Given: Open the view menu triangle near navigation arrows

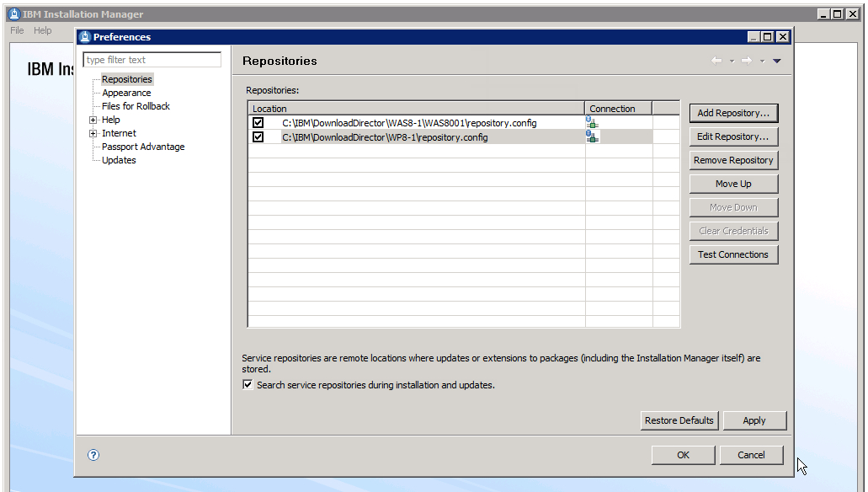Looking at the screenshot, I should click(x=776, y=61).
